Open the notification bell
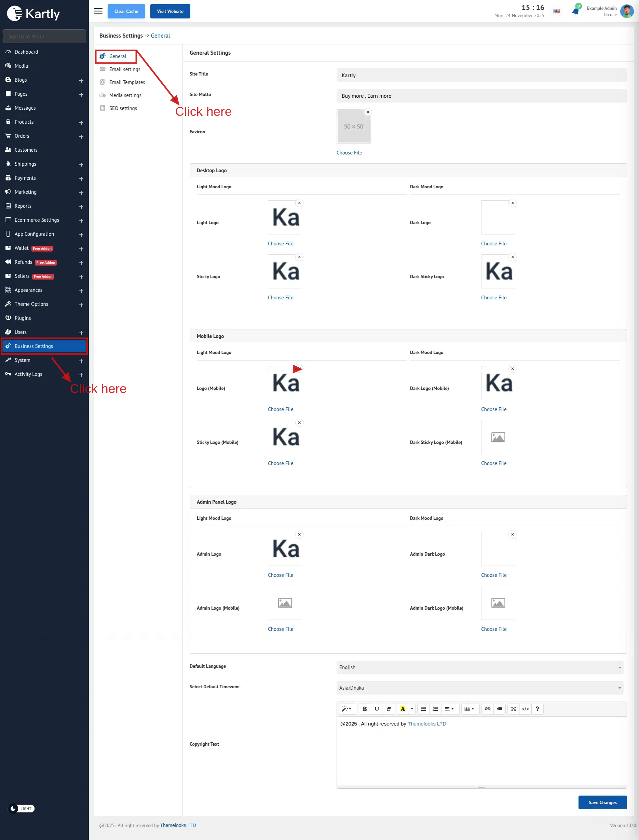This screenshot has height=840, width=639. 575,11
